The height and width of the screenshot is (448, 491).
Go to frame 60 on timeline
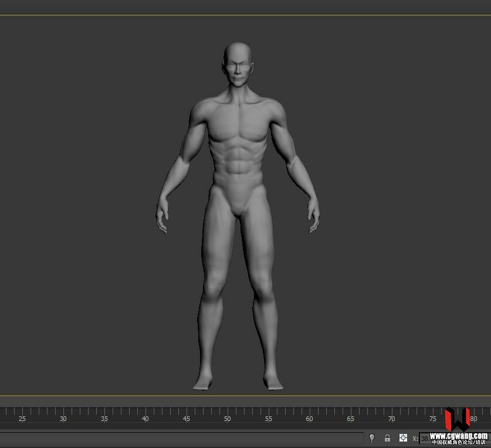309,419
